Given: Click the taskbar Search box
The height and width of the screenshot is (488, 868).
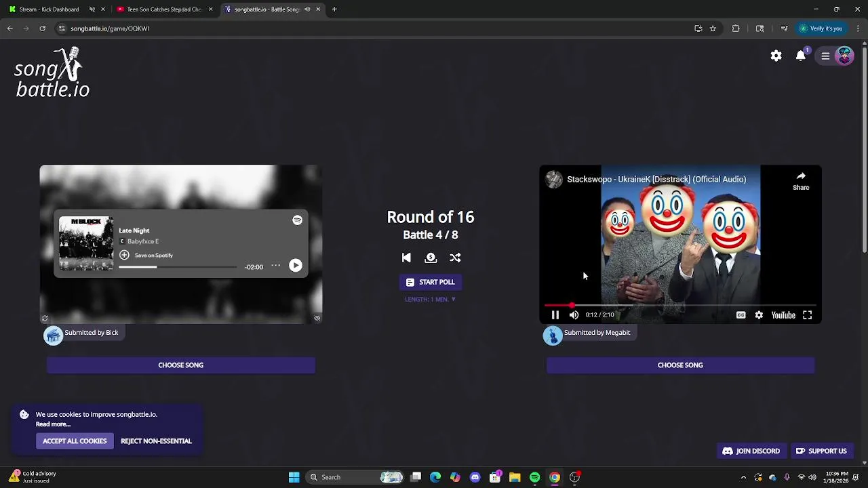Looking at the screenshot, I should [354, 477].
